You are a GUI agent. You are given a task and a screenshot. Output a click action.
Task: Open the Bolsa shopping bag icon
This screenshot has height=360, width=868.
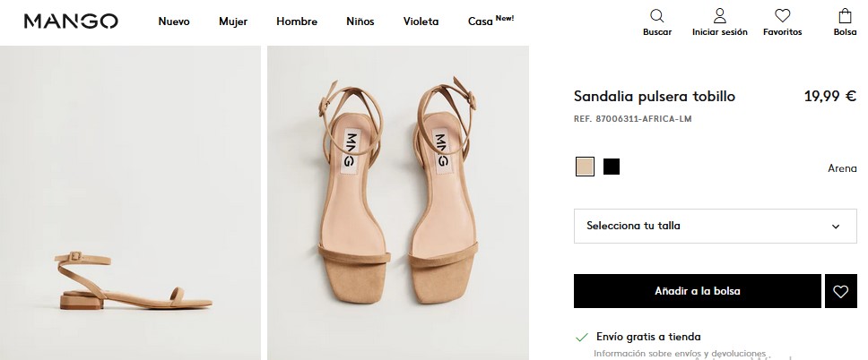(x=845, y=16)
